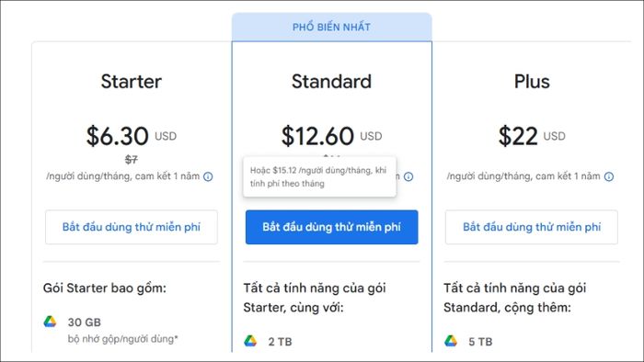Start free trial for the Standard plan
The image size is (644, 362).
coord(331,227)
